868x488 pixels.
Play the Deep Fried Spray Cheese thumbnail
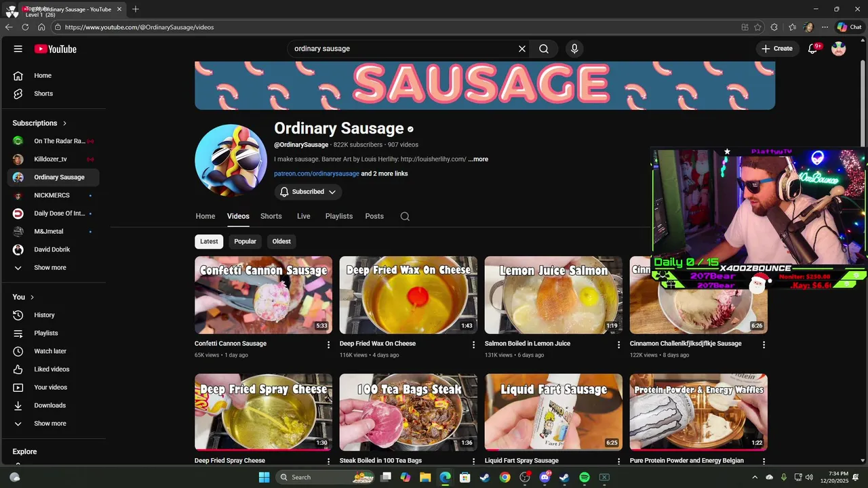click(x=263, y=412)
